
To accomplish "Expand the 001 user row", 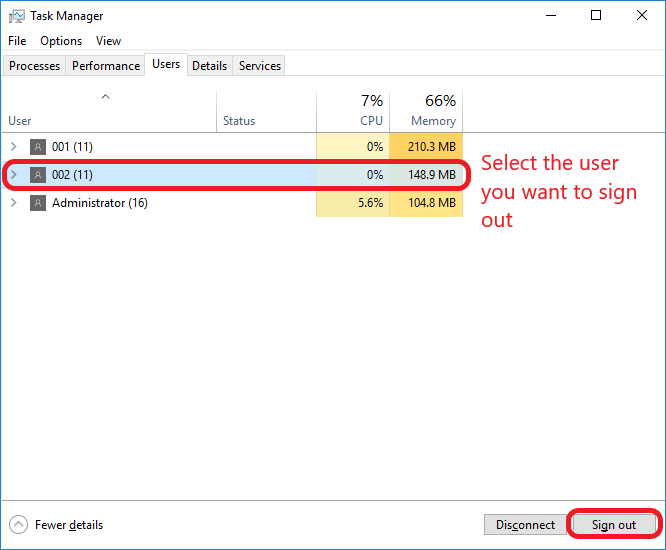I will tap(14, 147).
